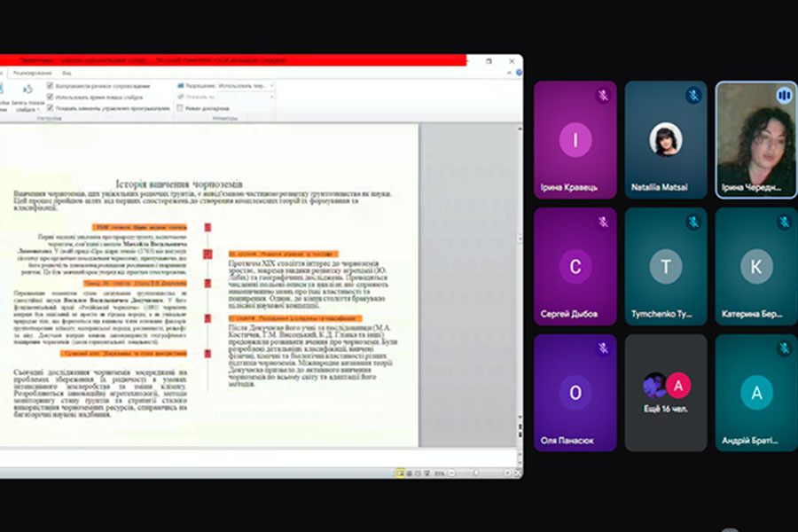Toggle 'Воспроизвести речевое сопровождение' checkbox
The height and width of the screenshot is (532, 798).
click(51, 86)
